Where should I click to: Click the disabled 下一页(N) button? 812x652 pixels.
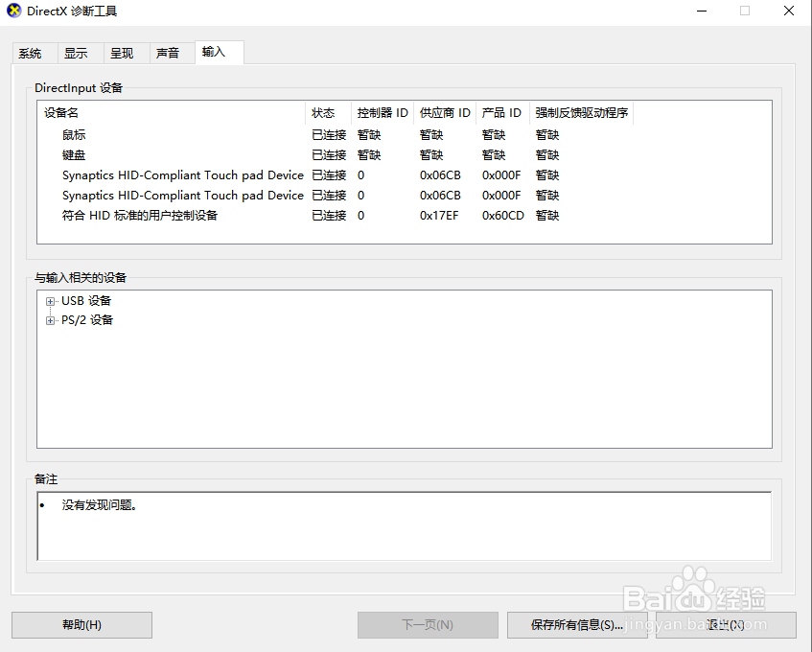(428, 625)
